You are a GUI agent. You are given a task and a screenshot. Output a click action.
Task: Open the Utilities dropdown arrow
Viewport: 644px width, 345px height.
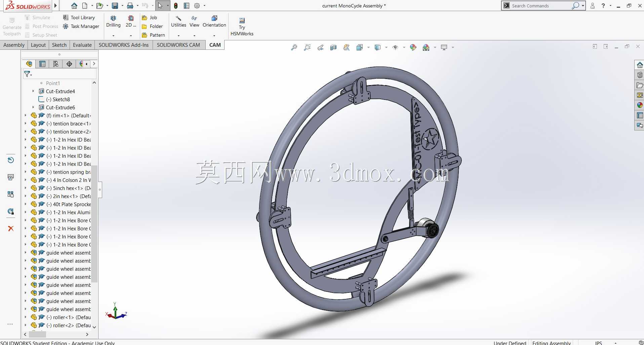tap(178, 35)
